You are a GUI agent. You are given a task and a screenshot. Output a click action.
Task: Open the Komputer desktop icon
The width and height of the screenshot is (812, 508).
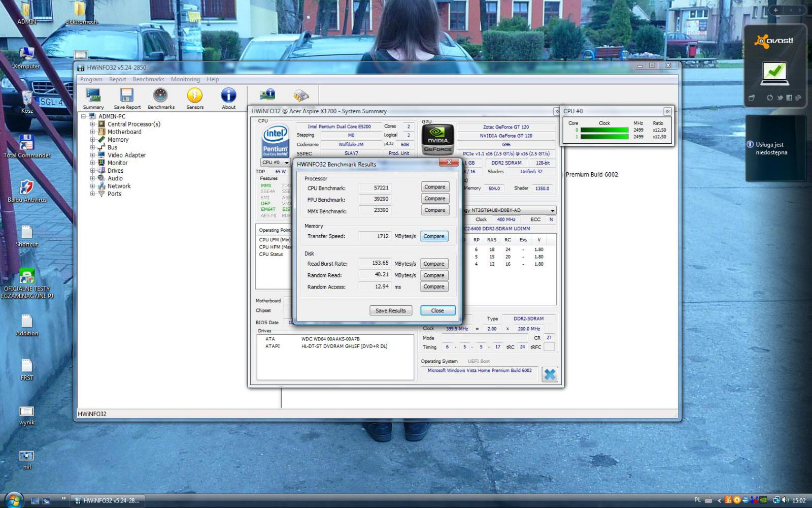pos(27,57)
